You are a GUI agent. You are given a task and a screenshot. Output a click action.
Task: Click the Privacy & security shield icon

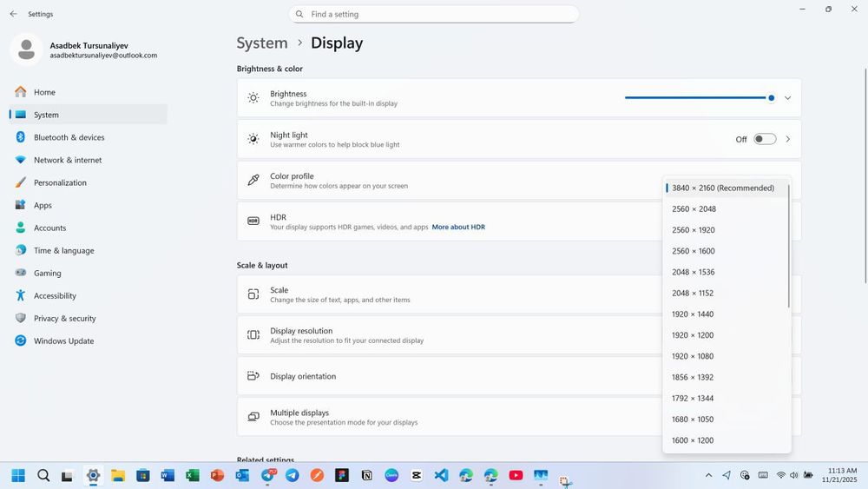20,319
